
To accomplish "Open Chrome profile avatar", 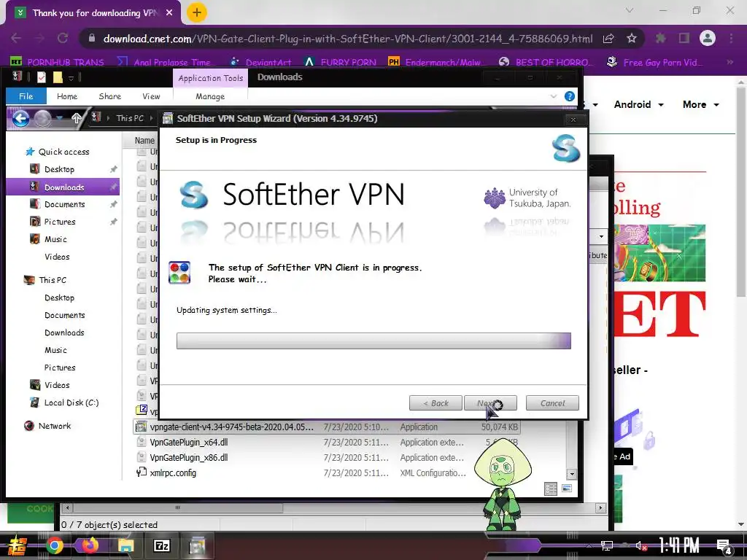I will coord(708,38).
